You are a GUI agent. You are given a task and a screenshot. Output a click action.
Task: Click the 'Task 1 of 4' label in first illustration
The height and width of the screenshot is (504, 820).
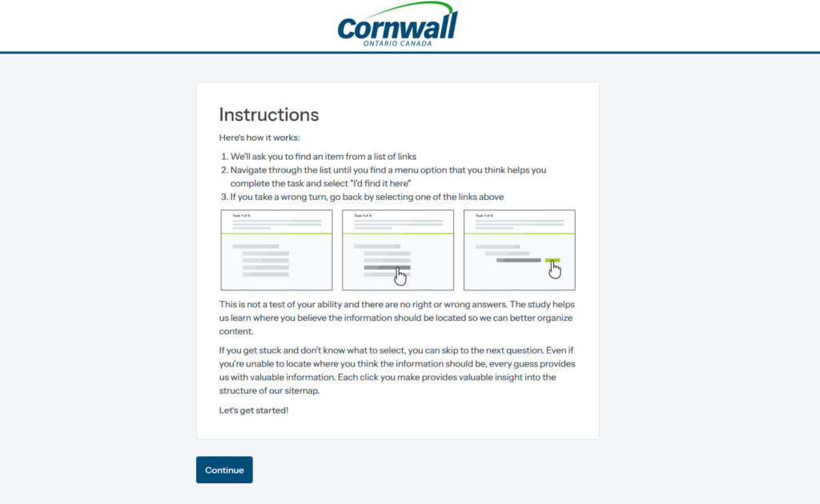point(241,215)
